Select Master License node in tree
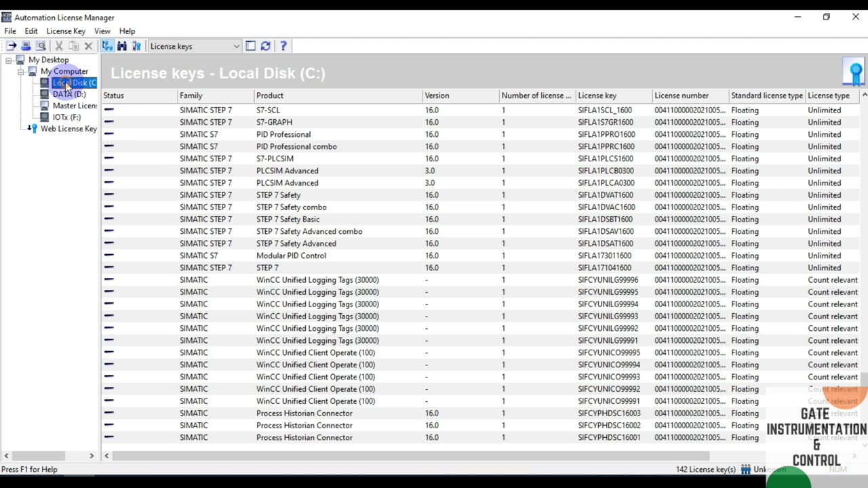The width and height of the screenshot is (868, 488). click(x=75, y=106)
